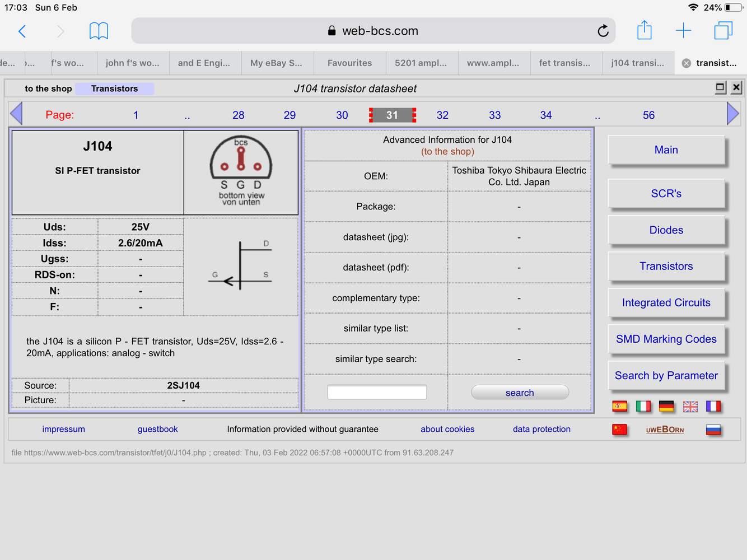
Task: Open the guestbook link
Action: 157,429
